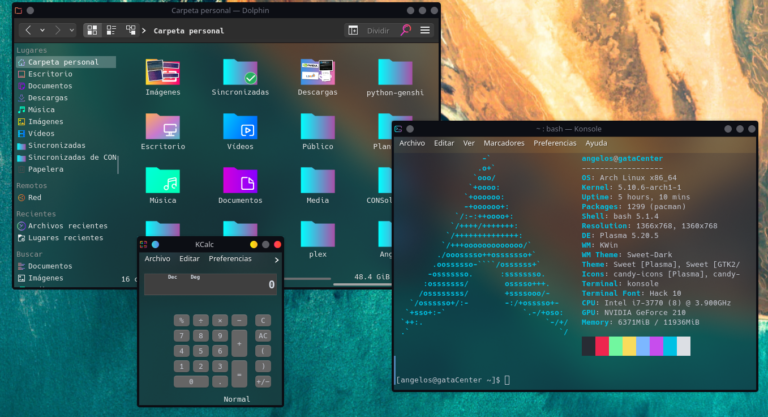Screen dimensions: 768x417
Task: Select the Público folder icon
Action: 317,126
